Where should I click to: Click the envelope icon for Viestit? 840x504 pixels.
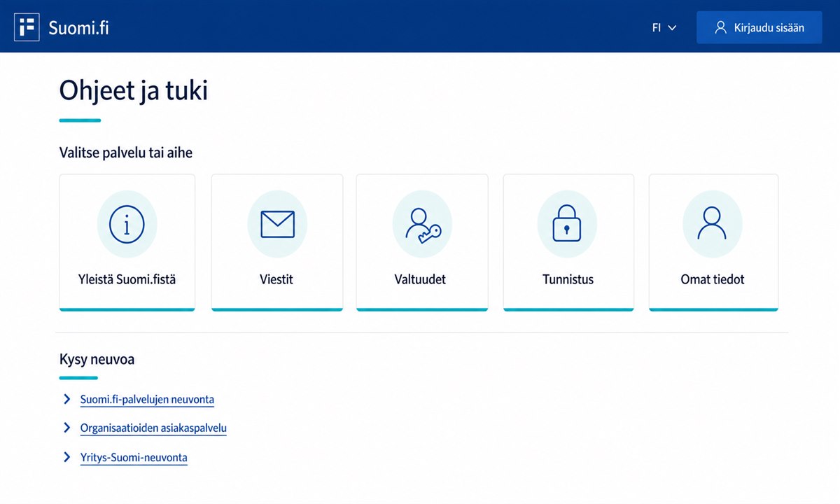pos(277,224)
